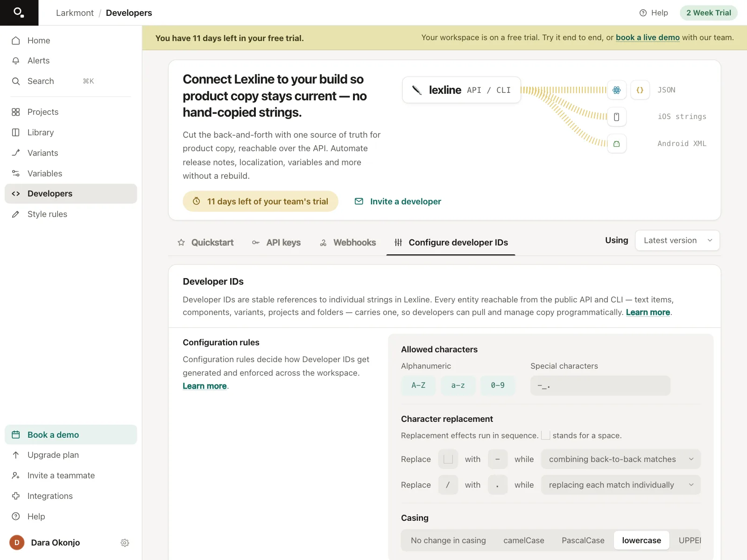This screenshot has width=747, height=560.
Task: Toggle the a–z lowercase characters chip
Action: pos(458,385)
